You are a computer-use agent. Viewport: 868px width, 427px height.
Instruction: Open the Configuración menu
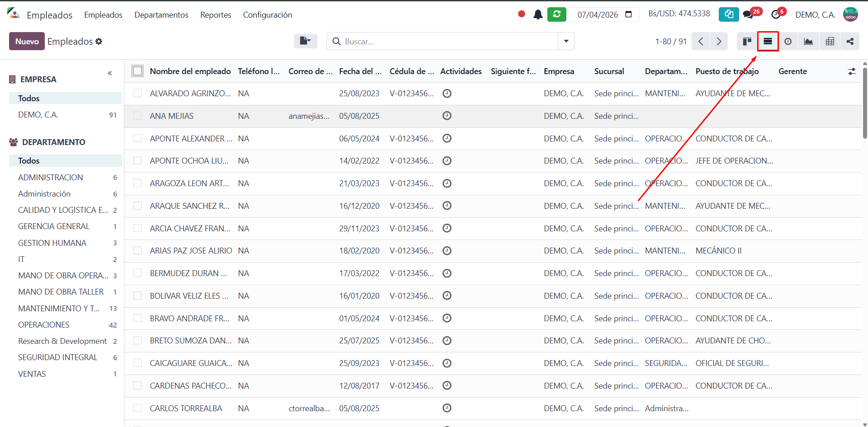267,15
